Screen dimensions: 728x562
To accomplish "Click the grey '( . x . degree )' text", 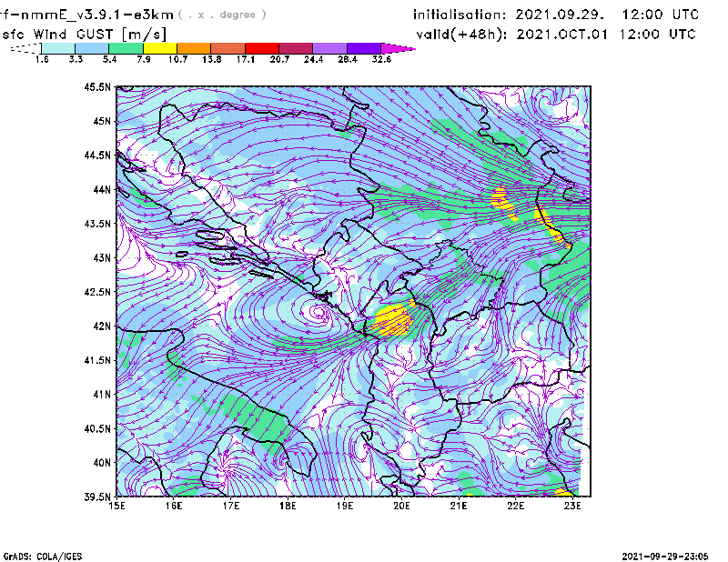I will [222, 15].
